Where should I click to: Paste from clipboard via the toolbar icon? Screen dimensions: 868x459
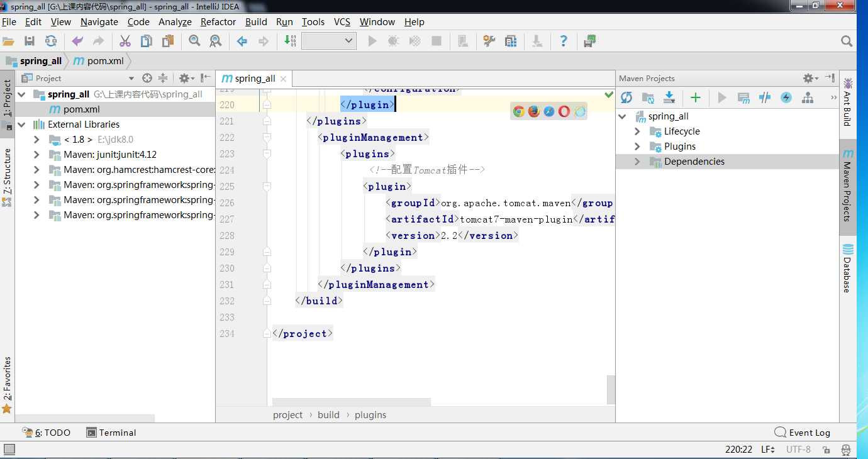coord(167,41)
